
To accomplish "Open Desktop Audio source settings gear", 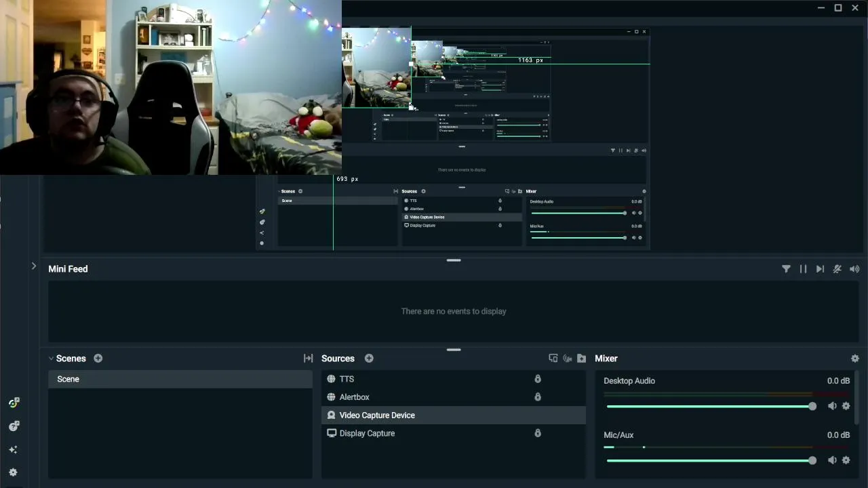I will (x=846, y=406).
